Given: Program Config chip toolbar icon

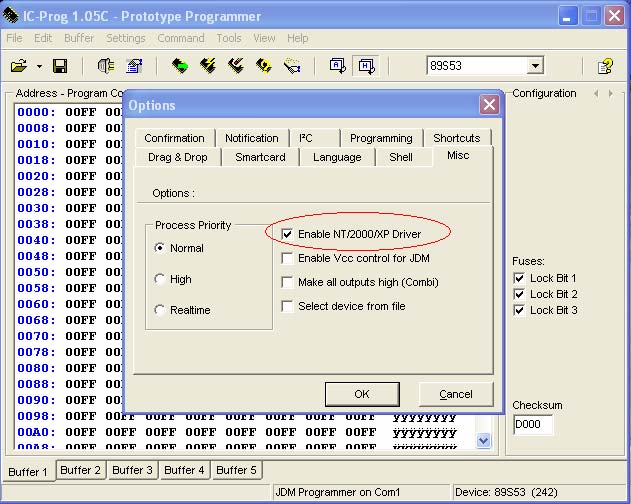Looking at the screenshot, I should pos(236,66).
